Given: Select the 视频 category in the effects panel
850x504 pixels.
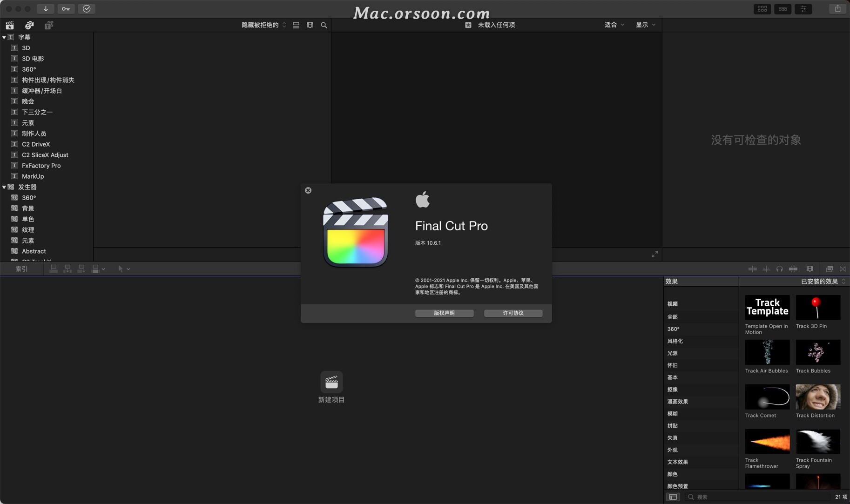Looking at the screenshot, I should [x=672, y=303].
